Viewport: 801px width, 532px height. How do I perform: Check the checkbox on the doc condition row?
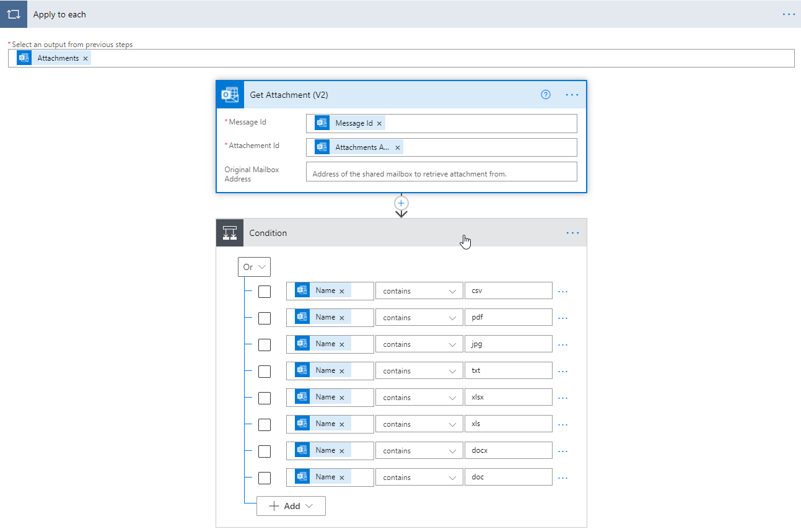265,477
